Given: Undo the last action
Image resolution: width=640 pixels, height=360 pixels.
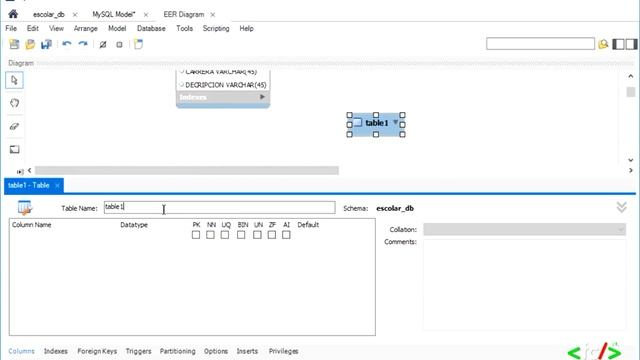Looking at the screenshot, I should [x=67, y=44].
